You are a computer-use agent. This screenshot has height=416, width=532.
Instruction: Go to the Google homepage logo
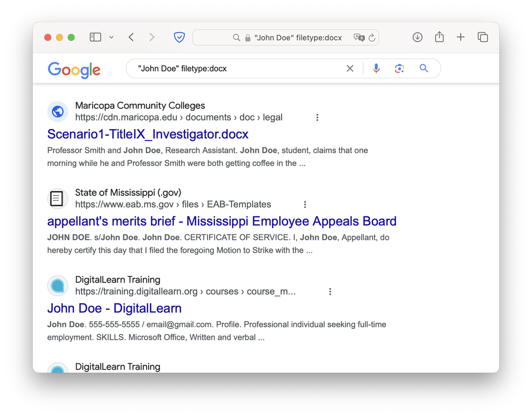coord(74,69)
